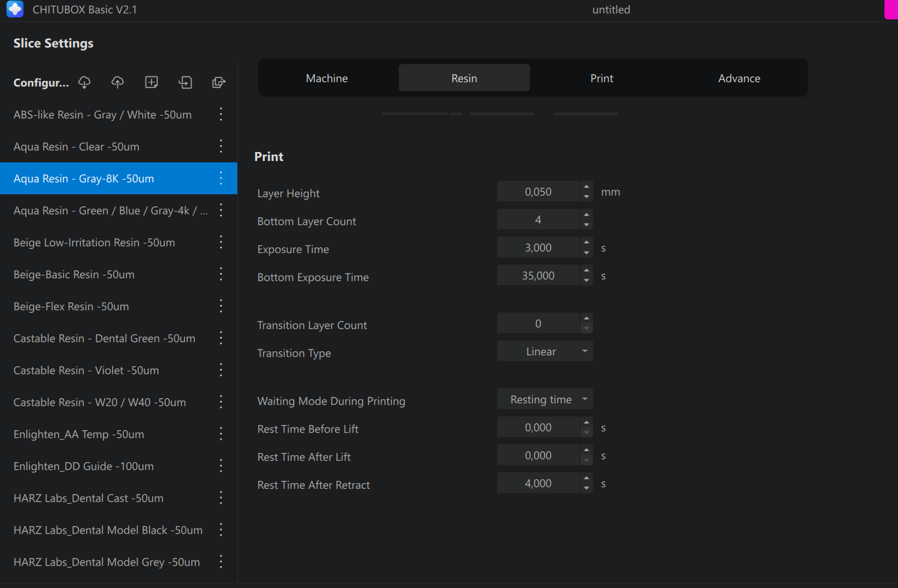Decrease Rest Time After Retract
The width and height of the screenshot is (898, 588).
point(587,489)
